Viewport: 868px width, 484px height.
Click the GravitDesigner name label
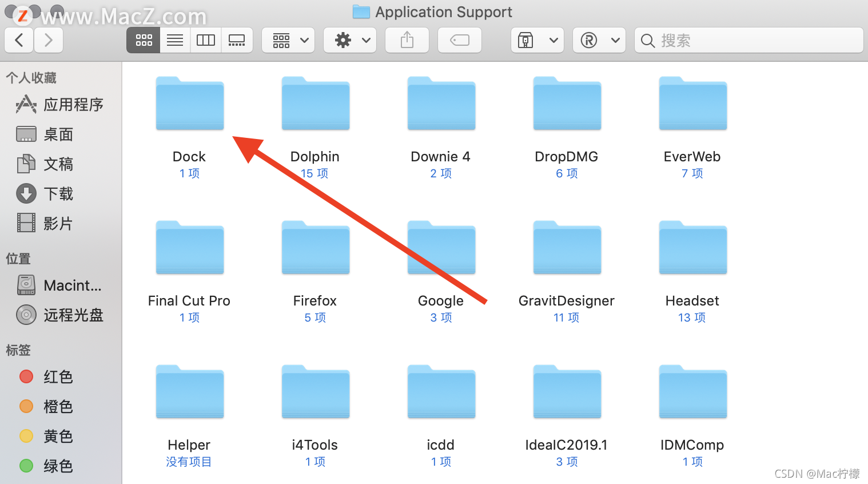click(567, 301)
